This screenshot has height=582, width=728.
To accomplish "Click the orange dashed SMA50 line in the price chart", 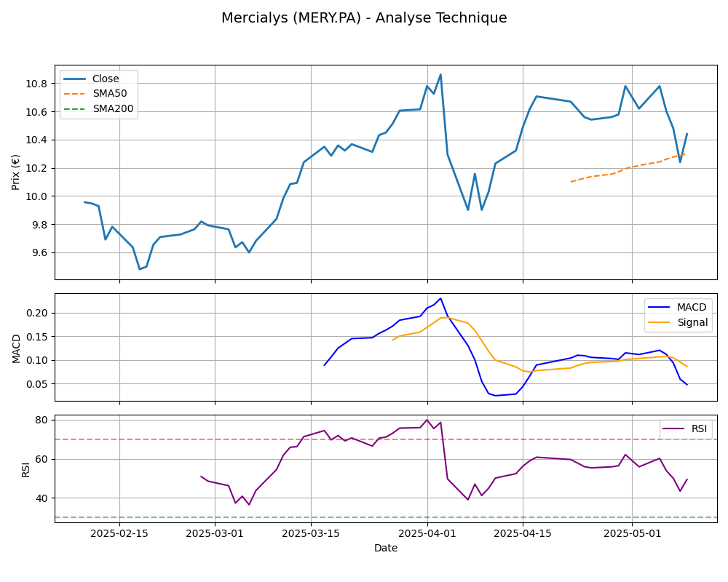I will [x=625, y=169].
